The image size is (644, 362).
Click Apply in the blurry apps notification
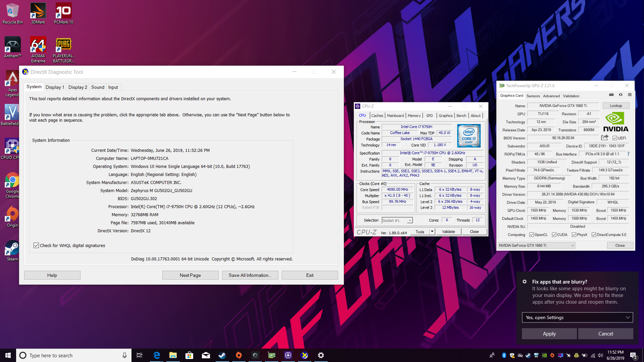click(549, 334)
